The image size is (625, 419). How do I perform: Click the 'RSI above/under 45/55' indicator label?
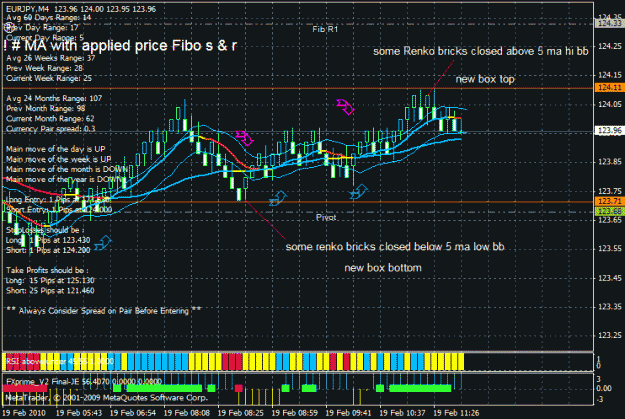pos(60,362)
